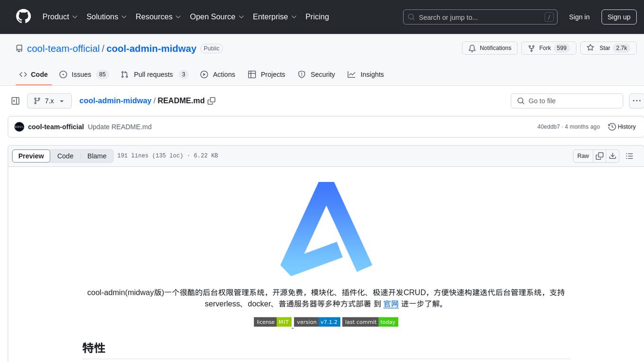
Task: Click the star count 2.7k
Action: point(621,48)
